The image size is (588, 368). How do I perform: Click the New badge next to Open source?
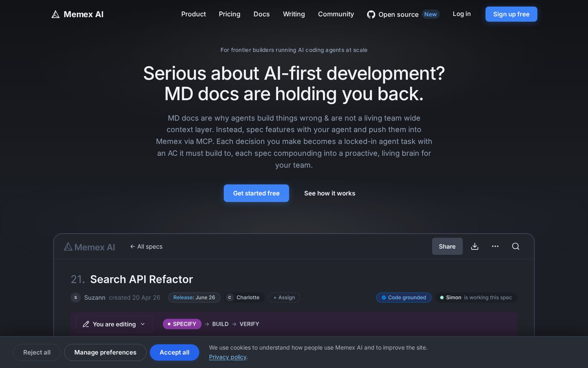430,14
